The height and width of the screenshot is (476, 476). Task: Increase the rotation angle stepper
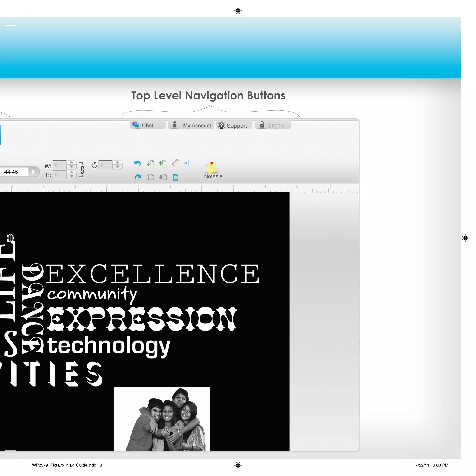coord(118,163)
